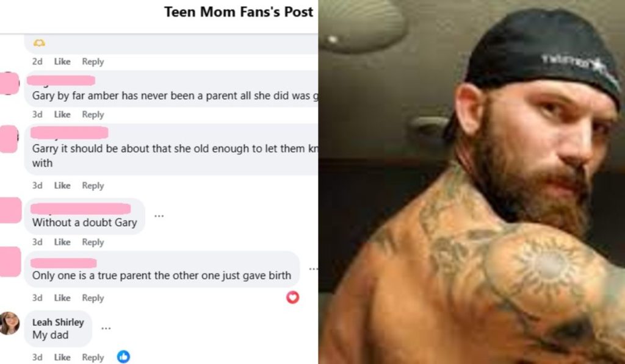Click the avatar next to the 'Garry it should be' comment
This screenshot has height=364, width=625.
pos(9,138)
